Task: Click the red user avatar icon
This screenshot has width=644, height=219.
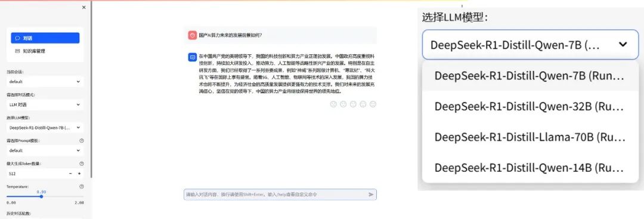Action: point(192,35)
